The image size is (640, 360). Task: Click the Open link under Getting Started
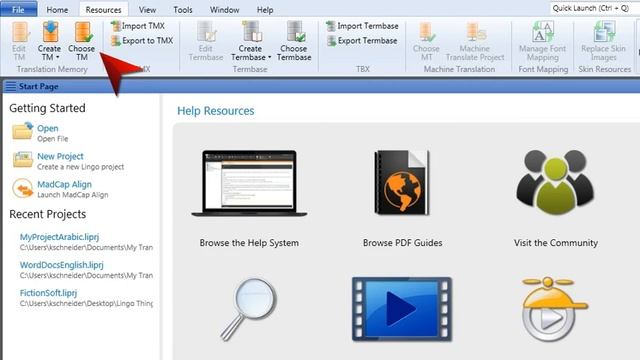pos(48,128)
